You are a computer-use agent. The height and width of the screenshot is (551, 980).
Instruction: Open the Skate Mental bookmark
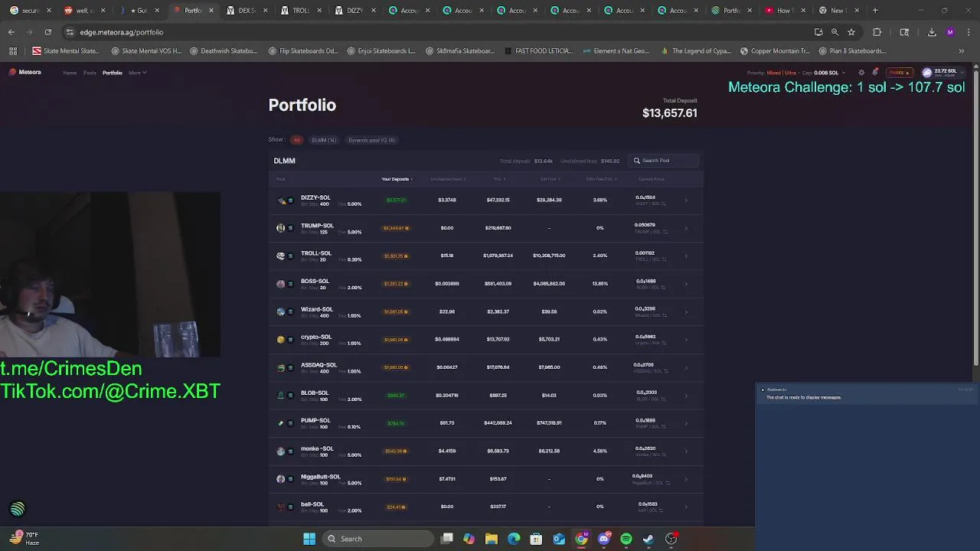tap(66, 51)
